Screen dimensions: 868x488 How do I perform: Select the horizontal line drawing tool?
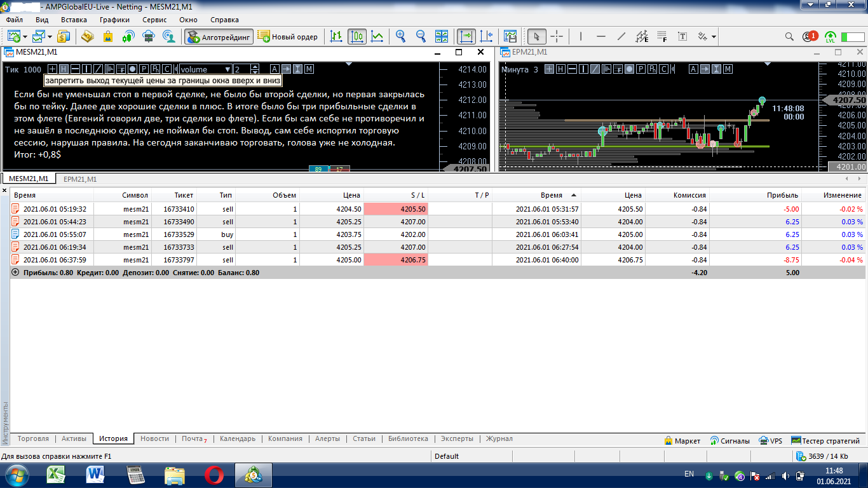pyautogui.click(x=602, y=36)
